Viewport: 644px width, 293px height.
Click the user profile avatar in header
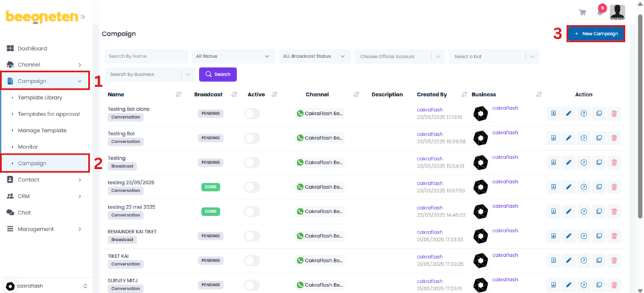pyautogui.click(x=617, y=12)
